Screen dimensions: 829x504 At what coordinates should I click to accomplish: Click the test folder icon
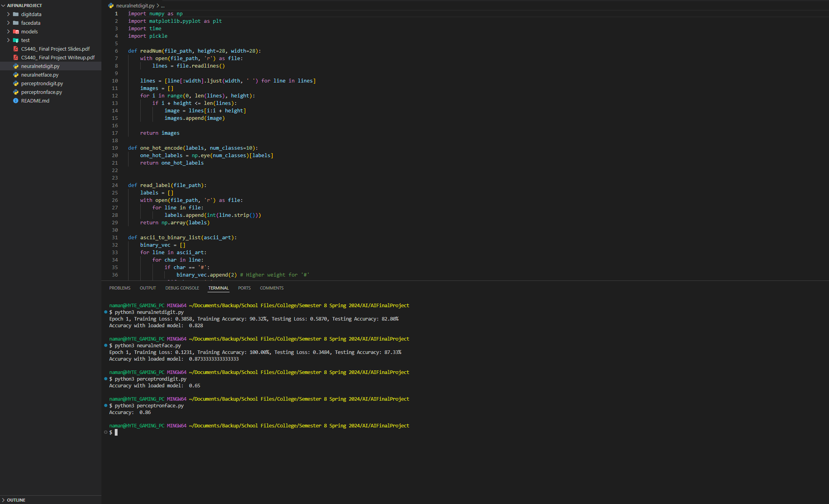16,40
